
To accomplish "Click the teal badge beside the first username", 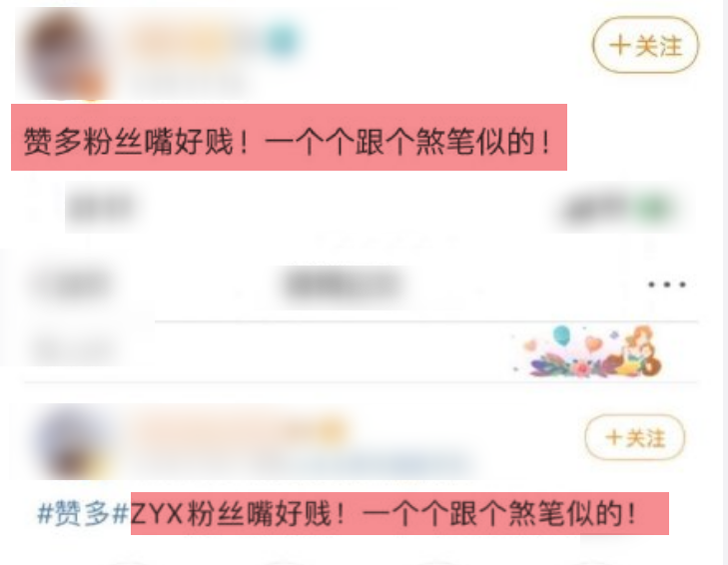I will coord(281,40).
